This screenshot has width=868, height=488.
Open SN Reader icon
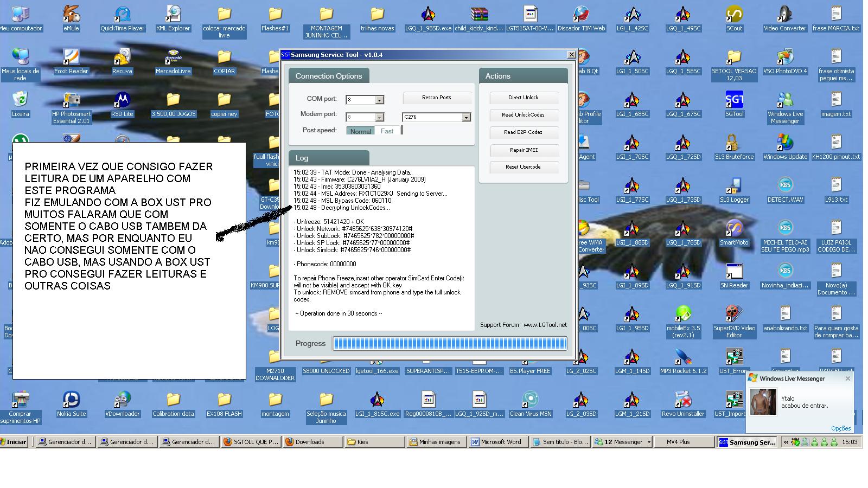coord(734,275)
